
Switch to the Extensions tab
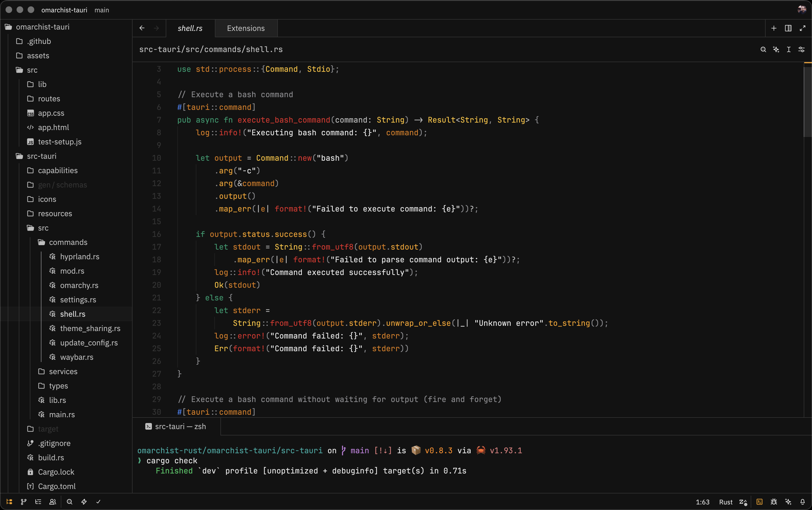(246, 28)
